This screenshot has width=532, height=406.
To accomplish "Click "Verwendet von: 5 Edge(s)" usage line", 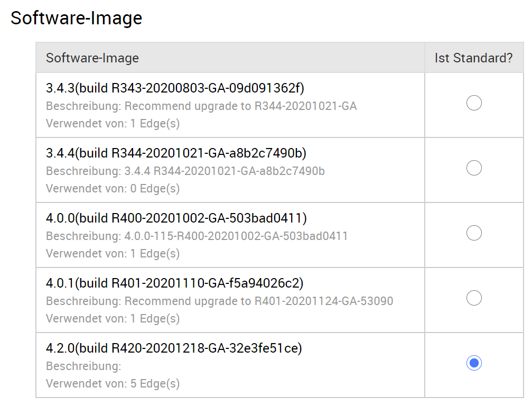I will [113, 383].
